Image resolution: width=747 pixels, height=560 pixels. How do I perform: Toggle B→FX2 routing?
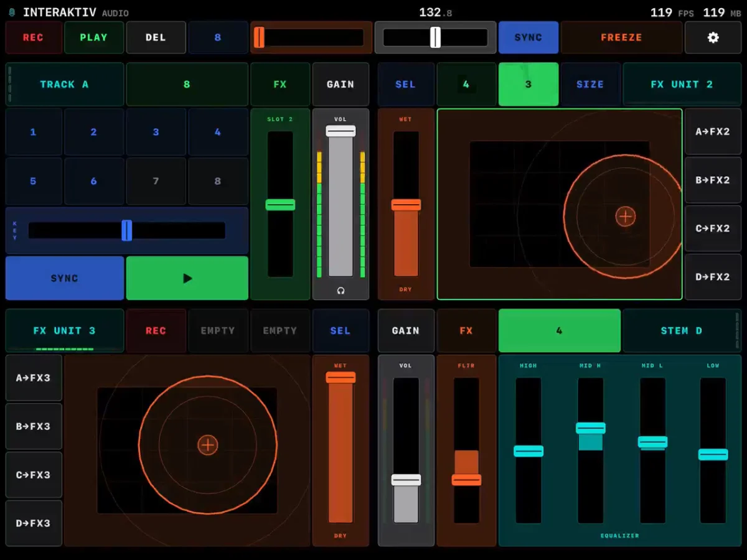(713, 180)
